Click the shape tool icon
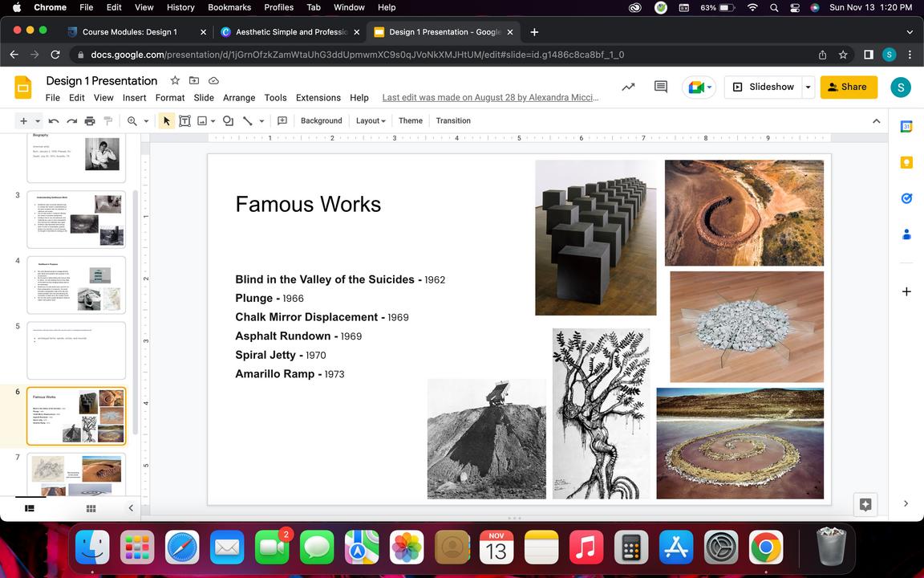Viewport: 924px width, 578px height. (x=228, y=120)
